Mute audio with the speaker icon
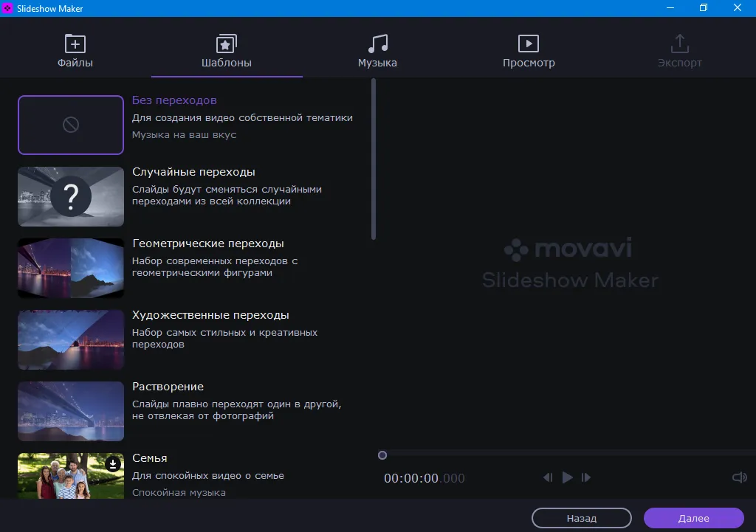This screenshot has width=756, height=532. point(739,477)
